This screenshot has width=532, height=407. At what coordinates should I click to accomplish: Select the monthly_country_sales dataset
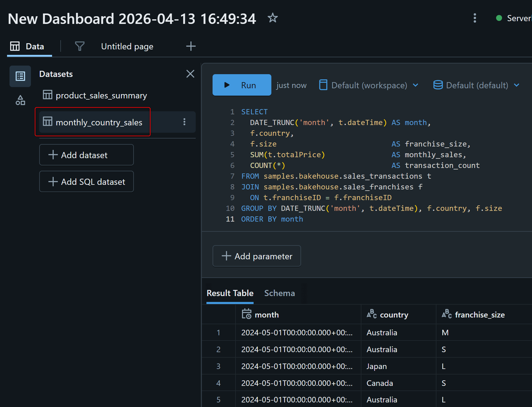pyautogui.click(x=99, y=122)
